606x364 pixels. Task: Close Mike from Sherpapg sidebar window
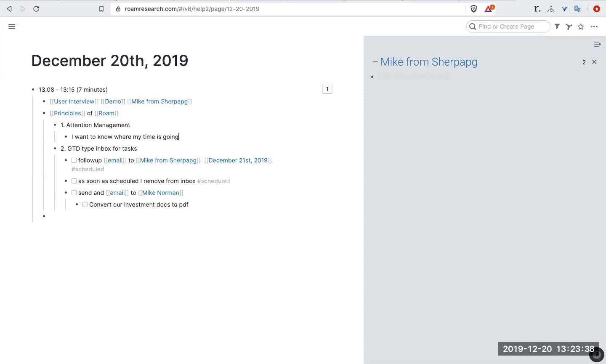pyautogui.click(x=594, y=62)
